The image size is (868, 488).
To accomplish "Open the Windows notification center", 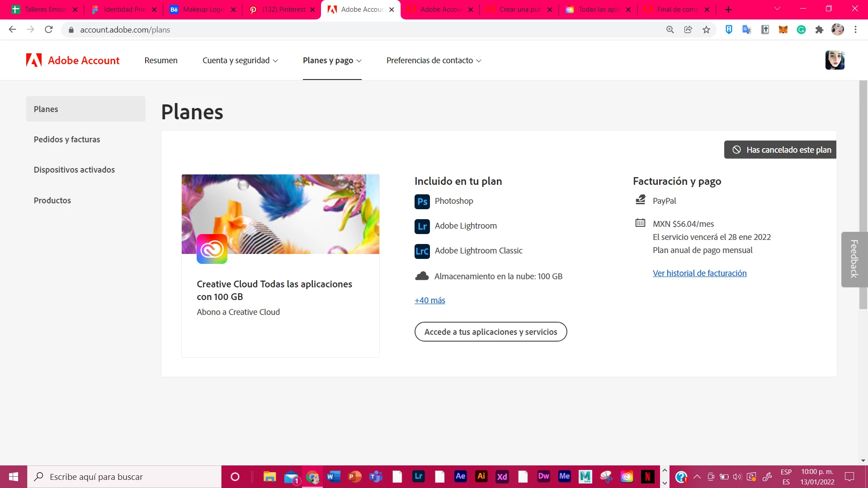I will click(849, 477).
